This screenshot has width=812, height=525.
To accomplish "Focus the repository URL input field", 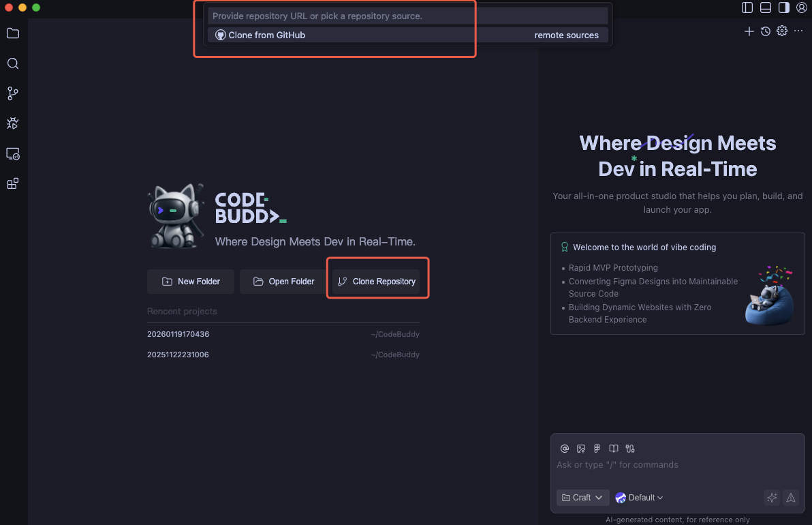I will pyautogui.click(x=407, y=16).
